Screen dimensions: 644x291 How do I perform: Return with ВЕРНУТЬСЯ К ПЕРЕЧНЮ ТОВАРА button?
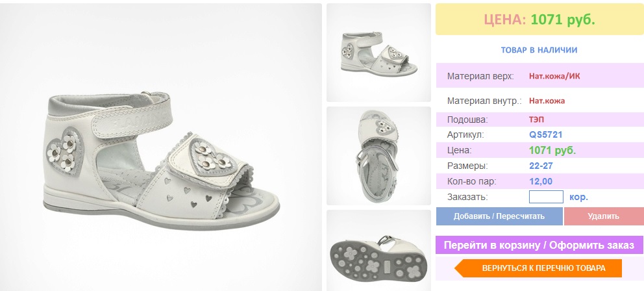tap(538, 268)
